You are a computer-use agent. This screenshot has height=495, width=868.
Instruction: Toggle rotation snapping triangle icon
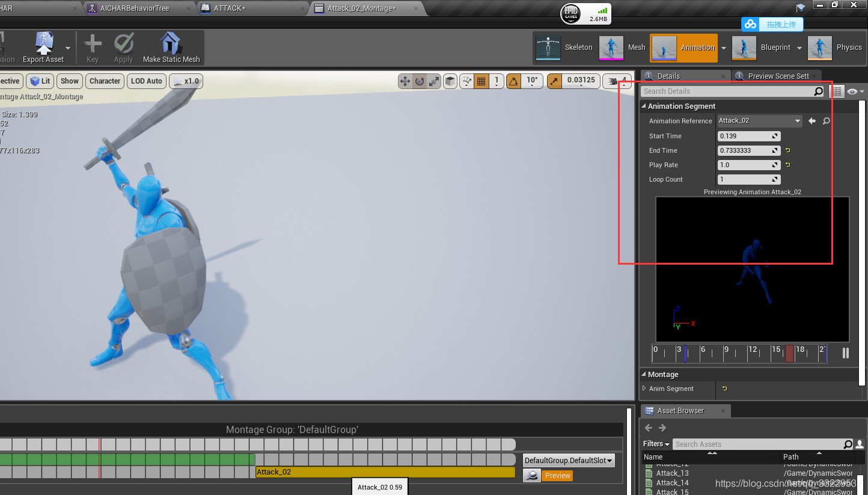513,81
